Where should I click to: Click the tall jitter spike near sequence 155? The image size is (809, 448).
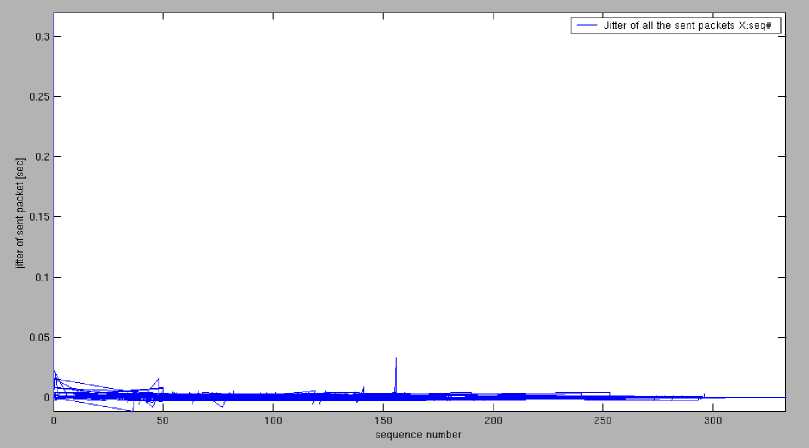pyautogui.click(x=396, y=374)
